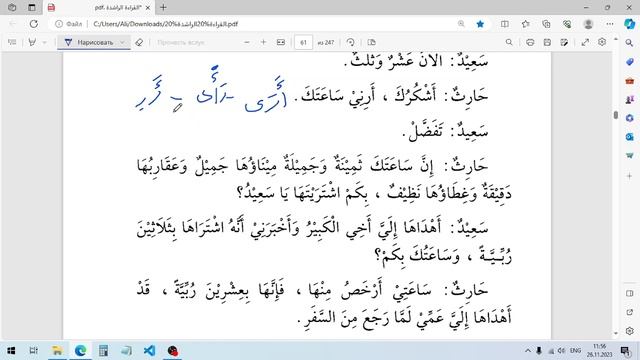Switch the page view layout
The height and width of the screenshot is (360, 640).
click(371, 42)
